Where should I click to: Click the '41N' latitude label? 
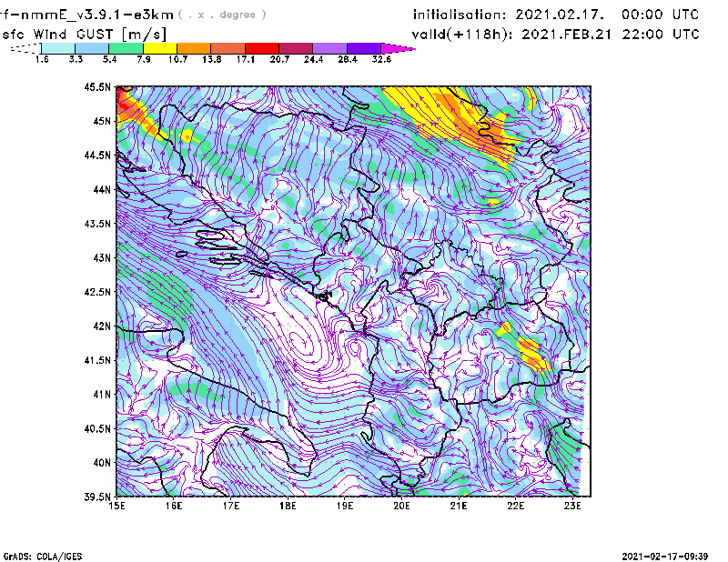[102, 394]
